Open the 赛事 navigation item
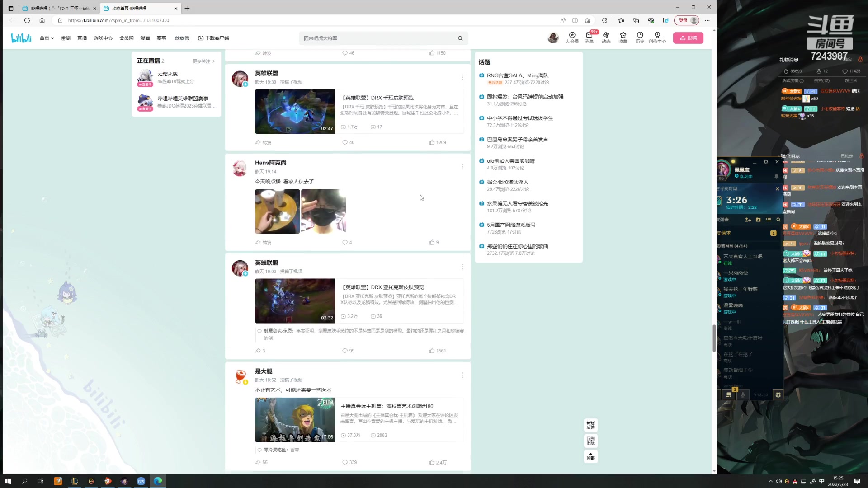 (161, 38)
